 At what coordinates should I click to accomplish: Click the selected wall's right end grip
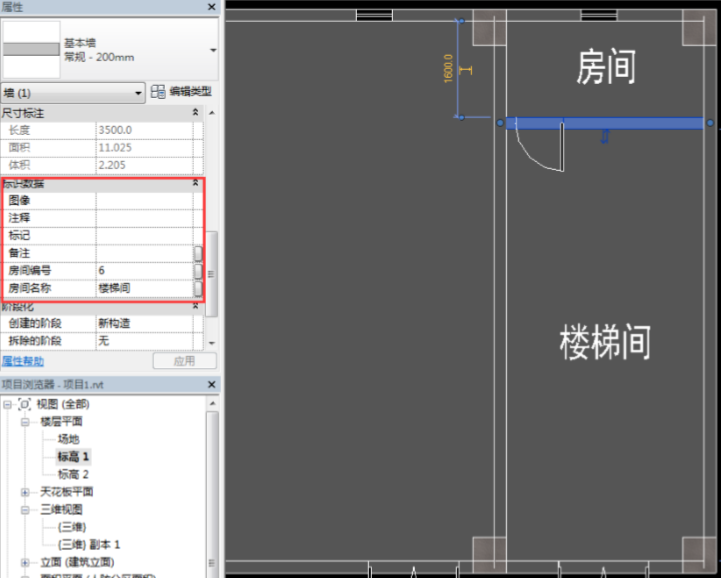710,123
